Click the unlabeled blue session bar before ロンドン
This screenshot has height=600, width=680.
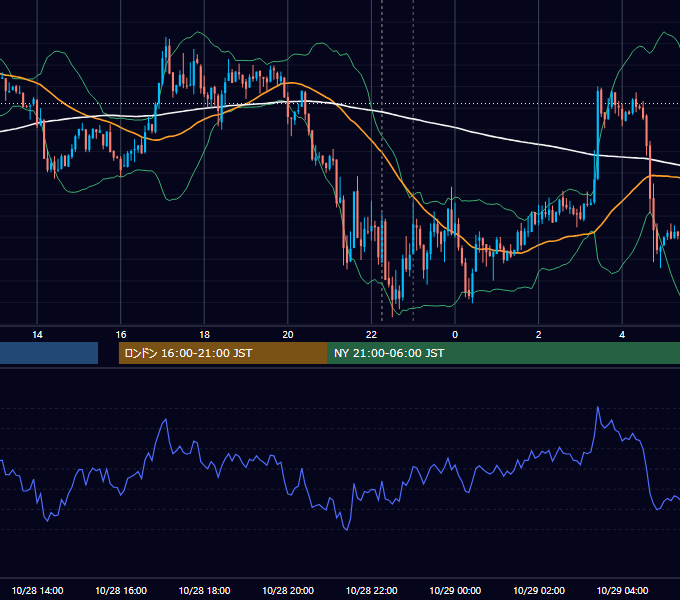[49, 353]
